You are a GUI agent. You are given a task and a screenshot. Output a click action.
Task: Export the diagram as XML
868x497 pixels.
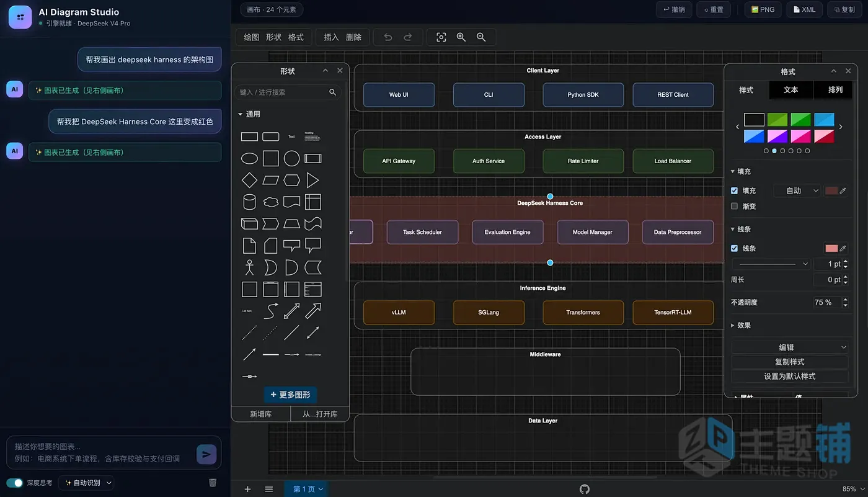pos(805,10)
